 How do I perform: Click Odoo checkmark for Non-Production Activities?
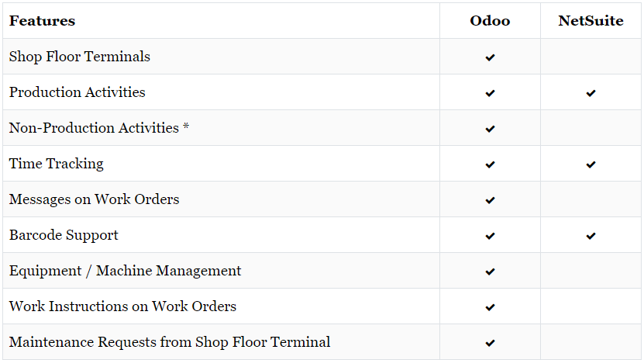pyautogui.click(x=490, y=129)
